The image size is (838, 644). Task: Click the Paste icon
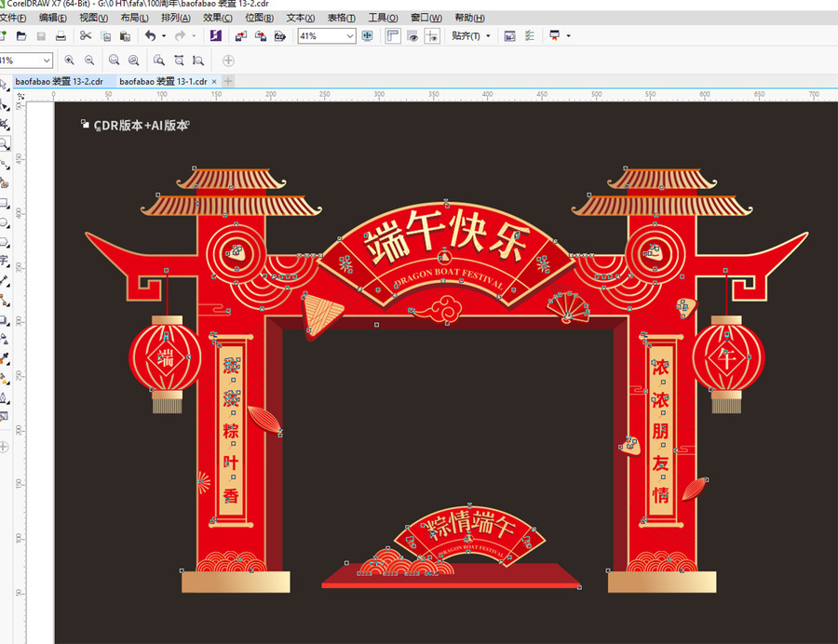(125, 36)
